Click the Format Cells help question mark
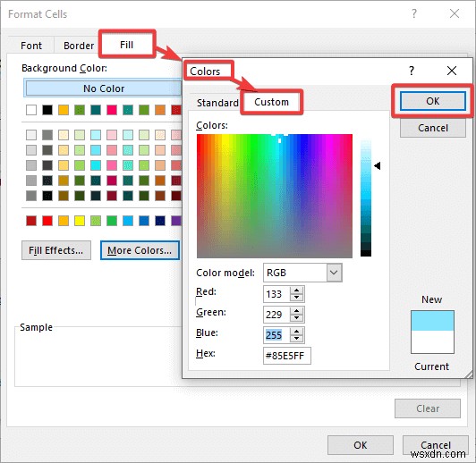The image size is (476, 463). coord(414,14)
